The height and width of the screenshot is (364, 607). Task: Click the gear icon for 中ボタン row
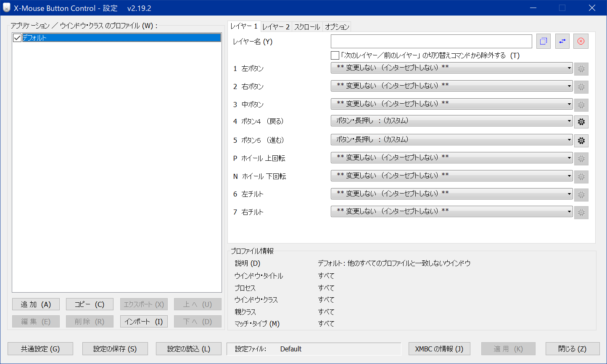581,105
